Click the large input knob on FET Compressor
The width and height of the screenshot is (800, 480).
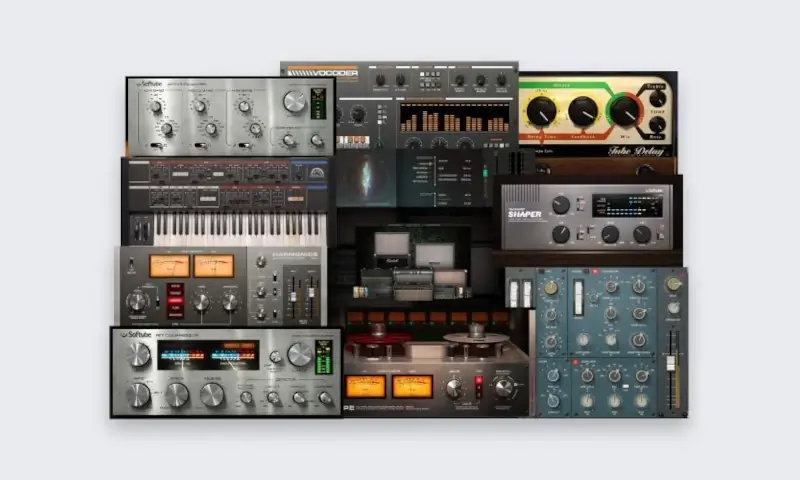(139, 355)
